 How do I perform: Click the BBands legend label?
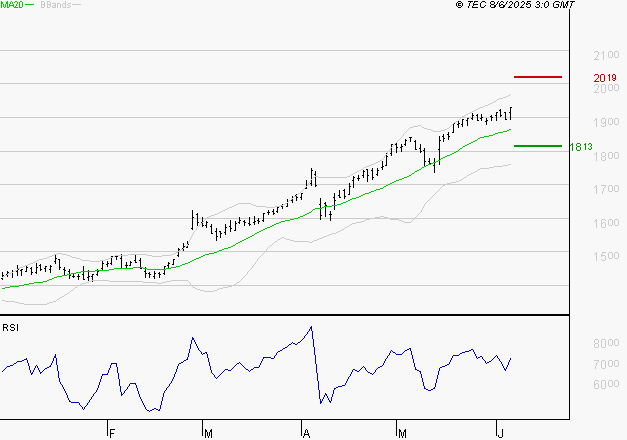(56, 5)
